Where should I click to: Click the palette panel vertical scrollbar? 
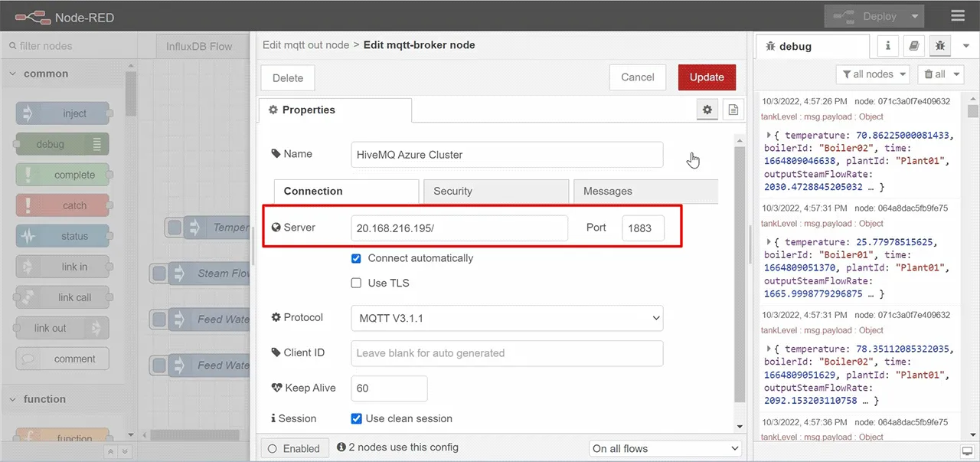coord(131,92)
